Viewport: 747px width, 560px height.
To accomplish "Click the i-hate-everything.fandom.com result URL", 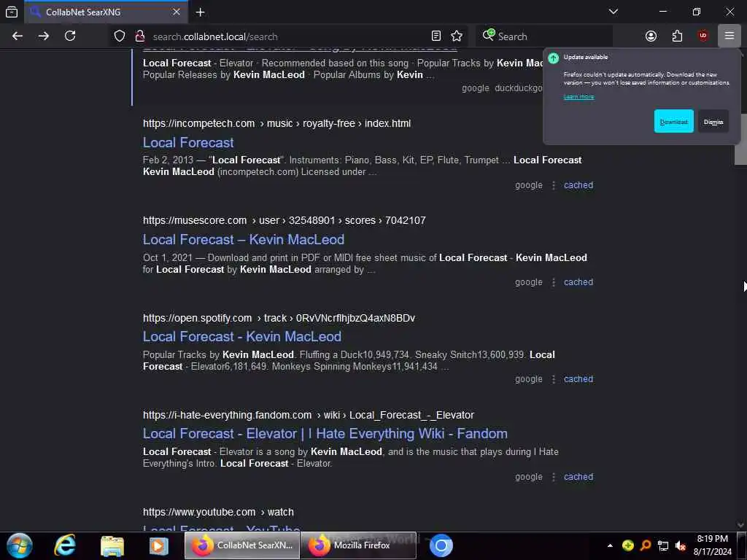I will pos(309,415).
